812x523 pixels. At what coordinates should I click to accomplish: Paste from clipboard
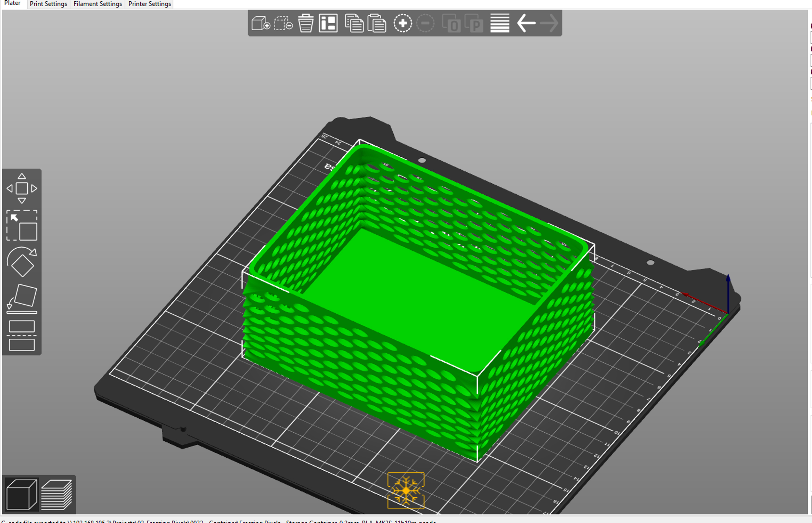click(377, 23)
